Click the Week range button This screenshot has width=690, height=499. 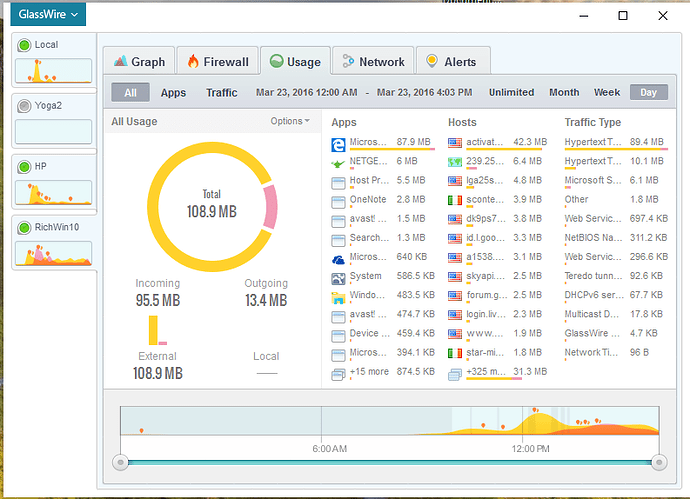pos(607,93)
